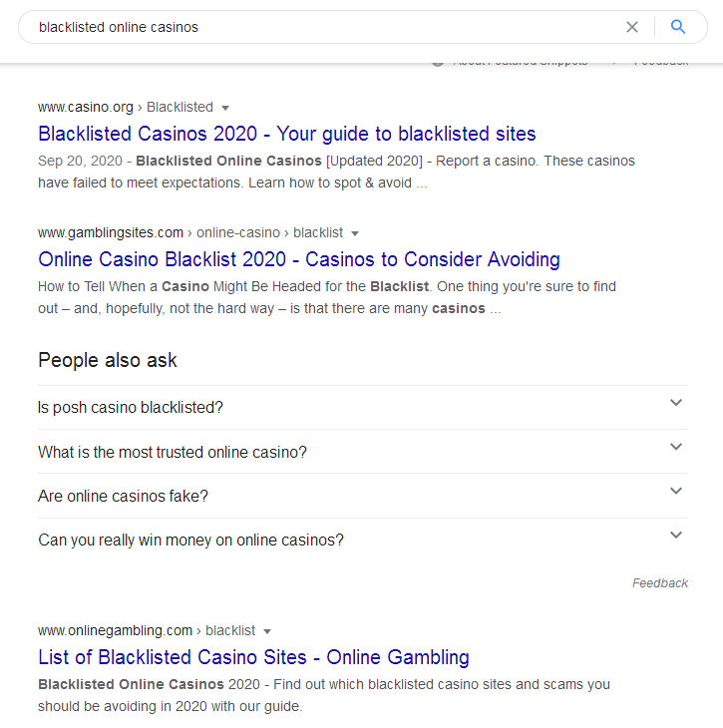Click the blue magnifying glass search icon
Viewport: 723px width, 728px height.
(678, 27)
